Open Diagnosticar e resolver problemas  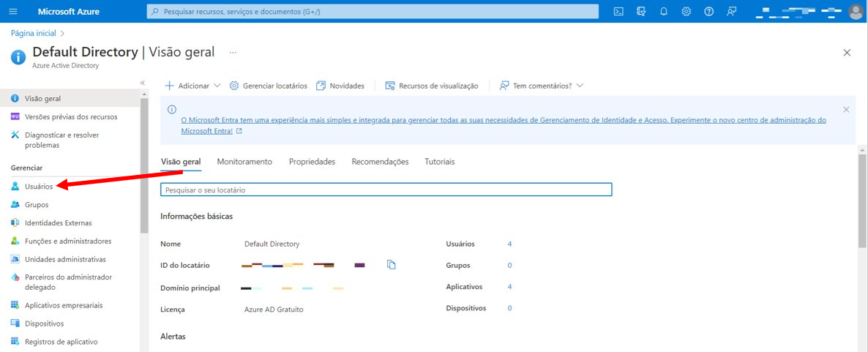coord(62,140)
